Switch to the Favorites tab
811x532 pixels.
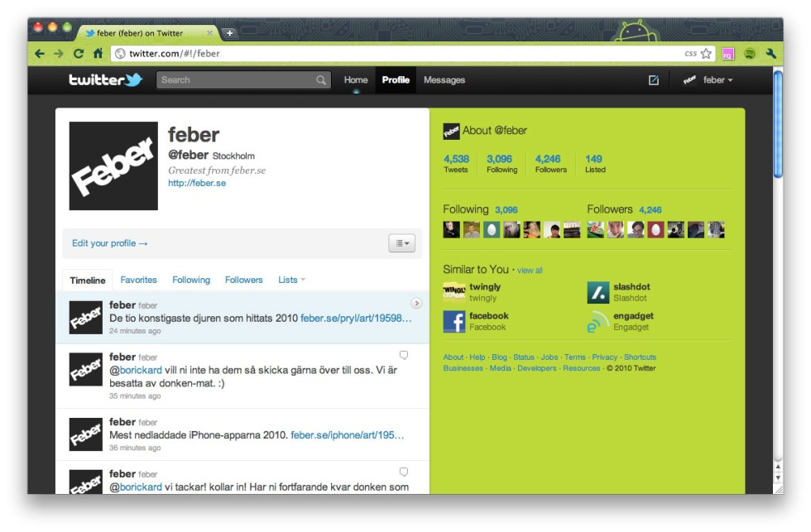click(x=138, y=280)
